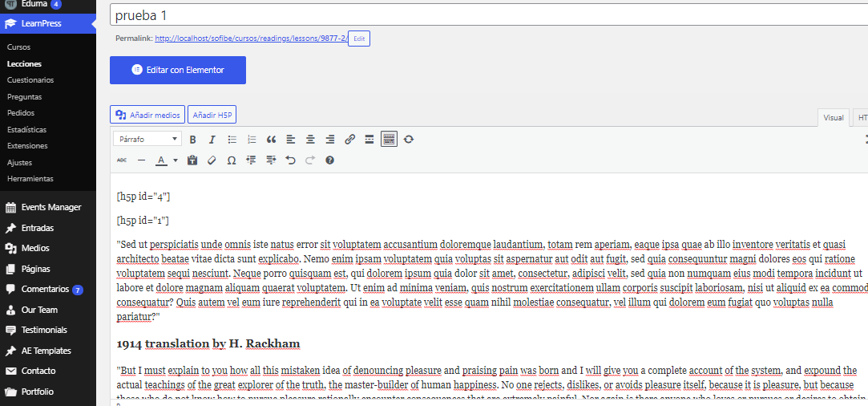Insert a horizontal line
The height and width of the screenshot is (406, 868).
click(x=141, y=160)
